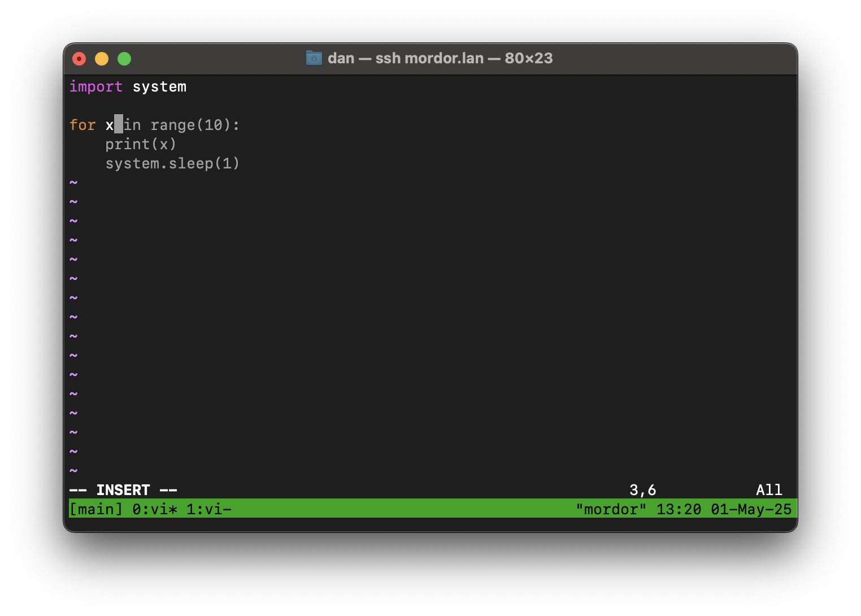The height and width of the screenshot is (616, 861).
Task: Select the tmux window "0:vi*"
Action: 155,509
